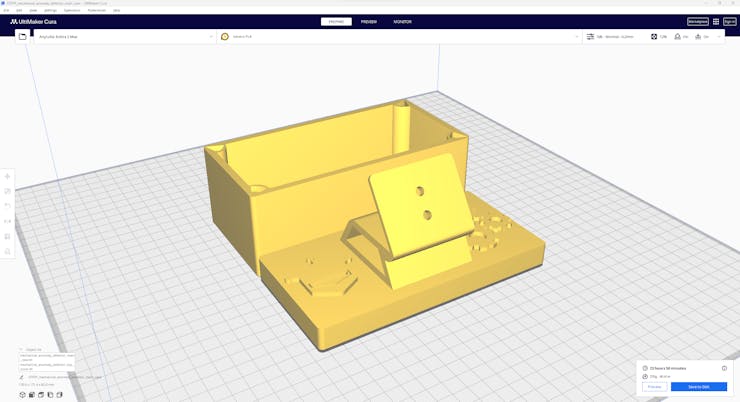The height and width of the screenshot is (402, 740).
Task: Click the print time info icon
Action: [724, 368]
